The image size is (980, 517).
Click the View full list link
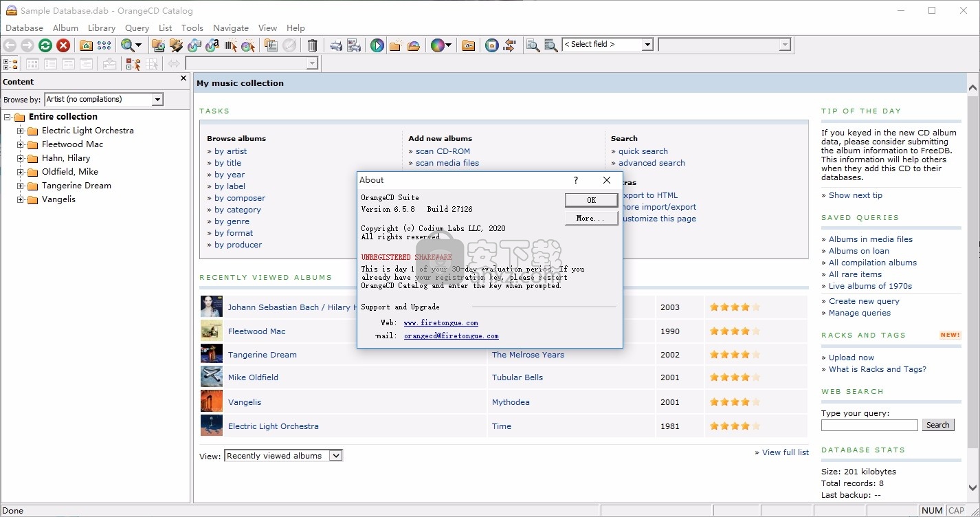pos(786,452)
